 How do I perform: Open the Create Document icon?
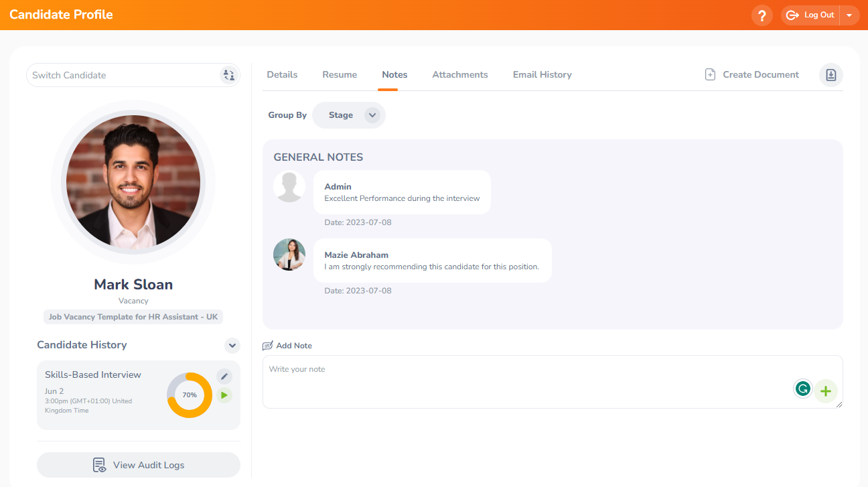[x=710, y=74]
